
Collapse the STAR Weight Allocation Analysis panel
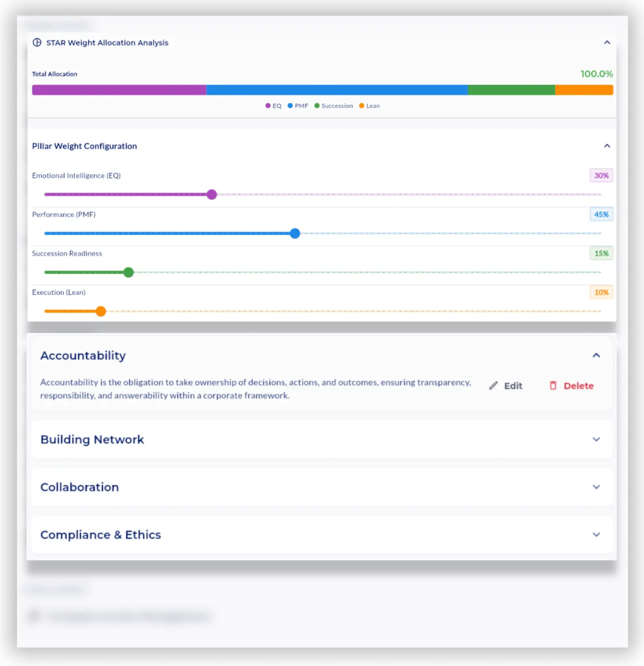(607, 42)
